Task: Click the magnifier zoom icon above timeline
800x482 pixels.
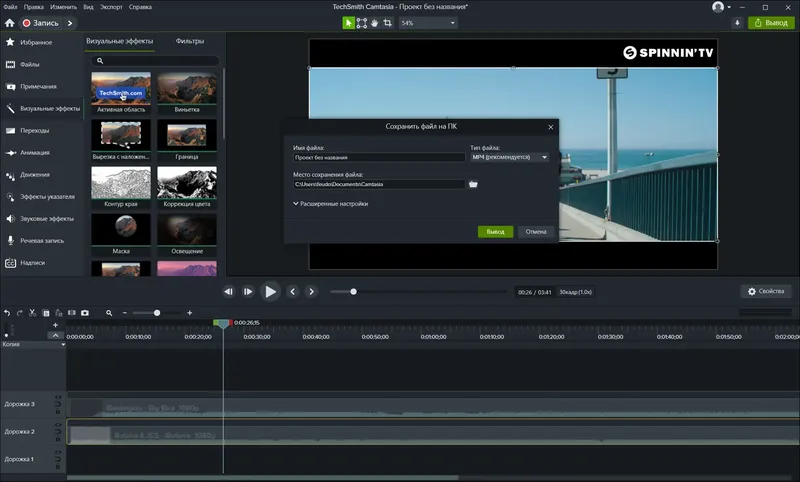Action: (109, 313)
